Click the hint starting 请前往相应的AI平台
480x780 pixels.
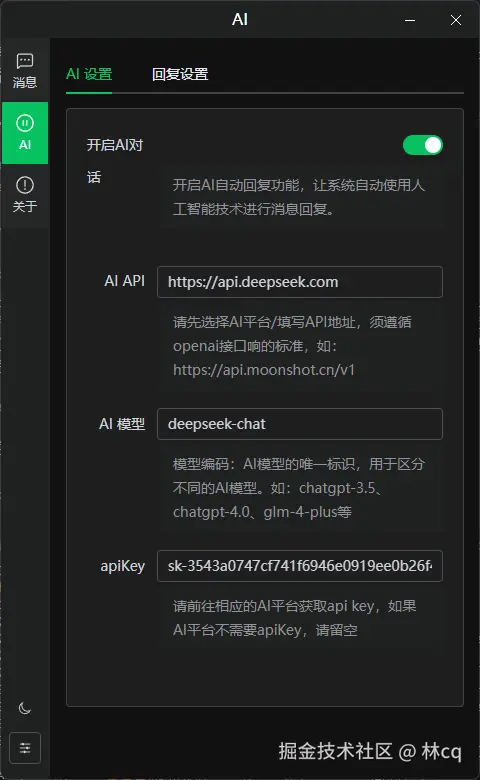pyautogui.click(x=294, y=618)
